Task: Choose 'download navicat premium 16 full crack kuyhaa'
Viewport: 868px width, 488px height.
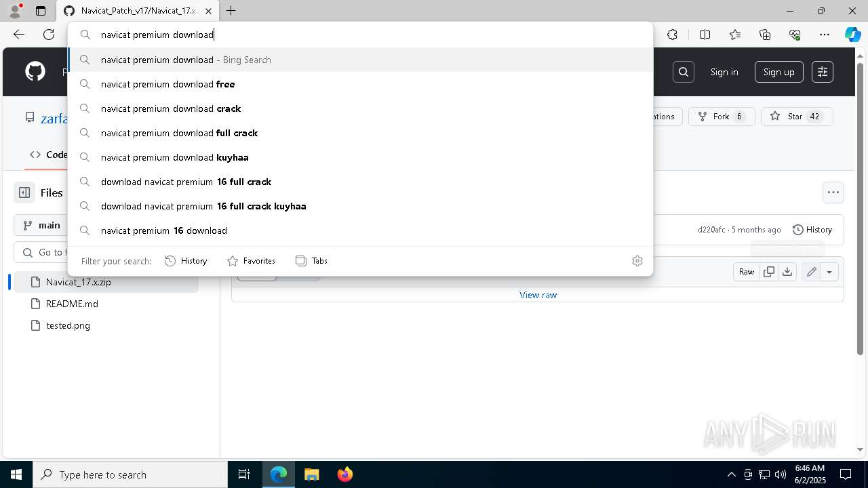Action: coord(360,206)
